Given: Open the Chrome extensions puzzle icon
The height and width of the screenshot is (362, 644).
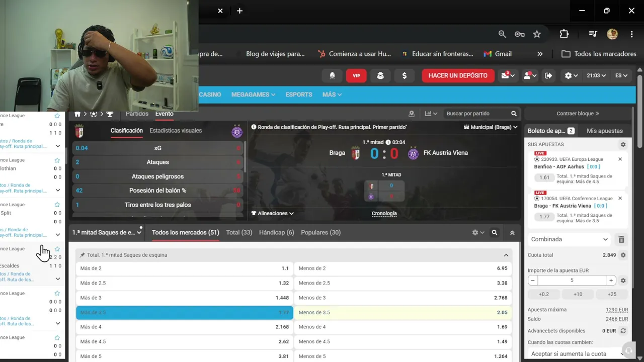Looking at the screenshot, I should 564,34.
